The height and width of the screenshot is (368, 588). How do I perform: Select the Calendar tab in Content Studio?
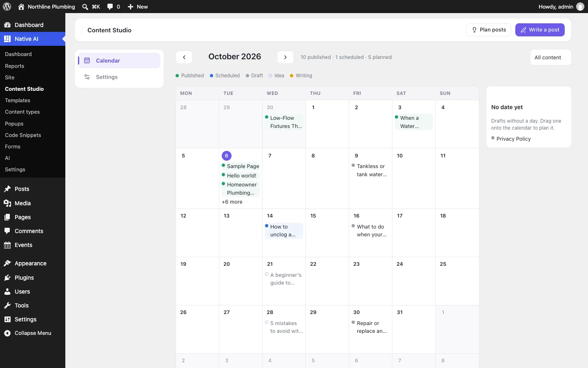(119, 61)
